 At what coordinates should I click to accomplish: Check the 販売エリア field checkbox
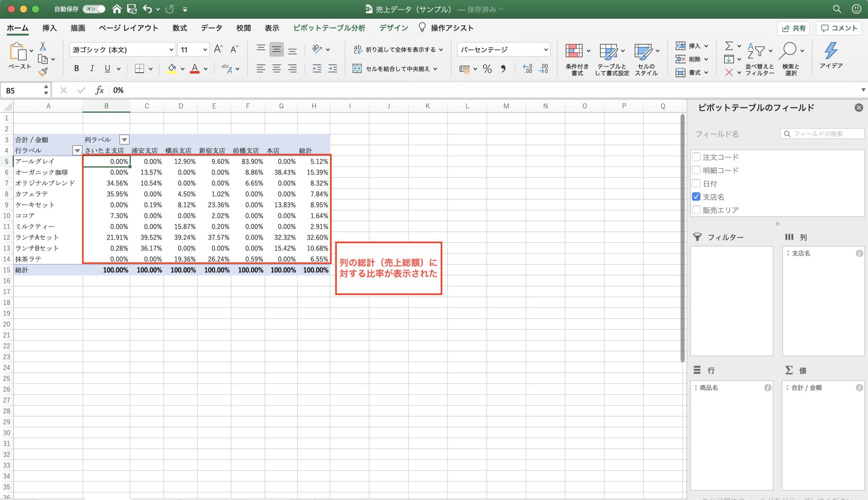(696, 210)
